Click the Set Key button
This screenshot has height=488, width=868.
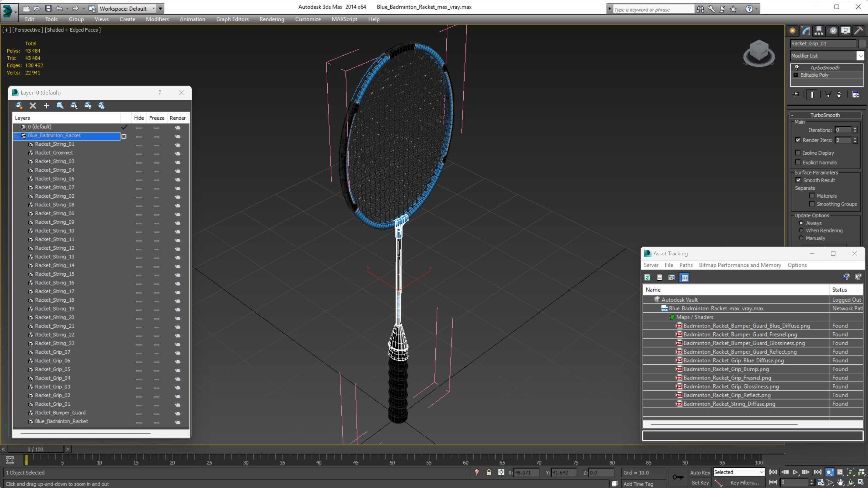point(700,483)
